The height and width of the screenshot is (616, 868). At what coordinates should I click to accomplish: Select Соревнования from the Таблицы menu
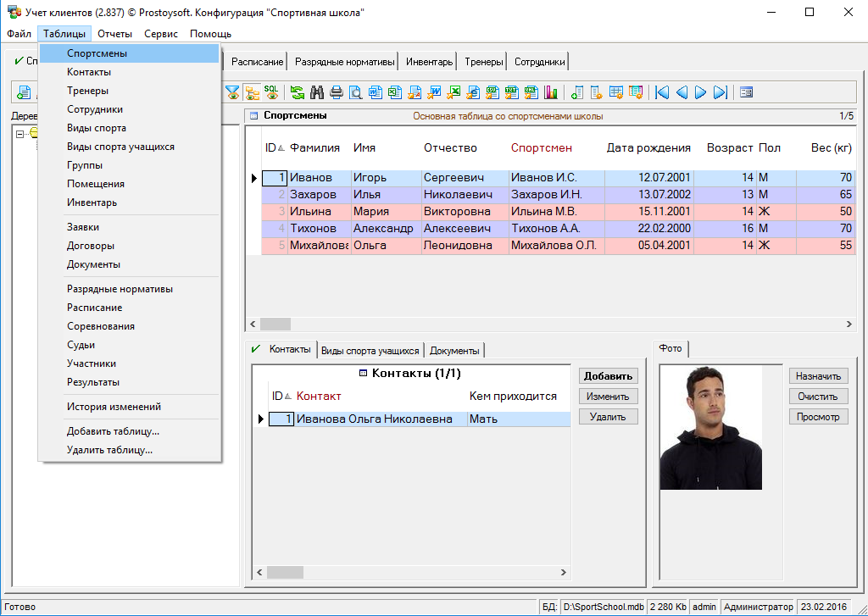(101, 326)
